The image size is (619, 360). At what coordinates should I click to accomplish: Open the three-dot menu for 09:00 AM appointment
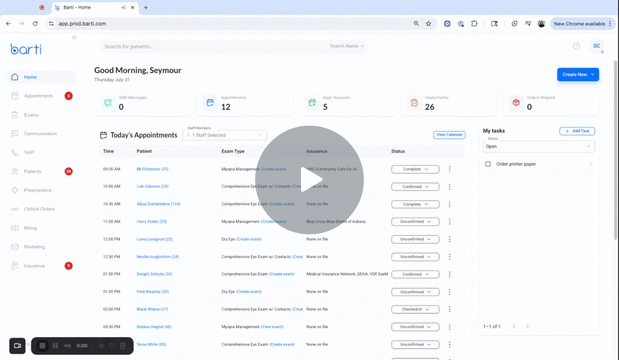(x=449, y=169)
